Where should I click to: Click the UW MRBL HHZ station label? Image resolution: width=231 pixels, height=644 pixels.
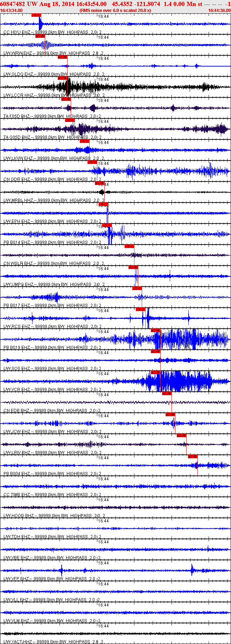[x=18, y=200]
